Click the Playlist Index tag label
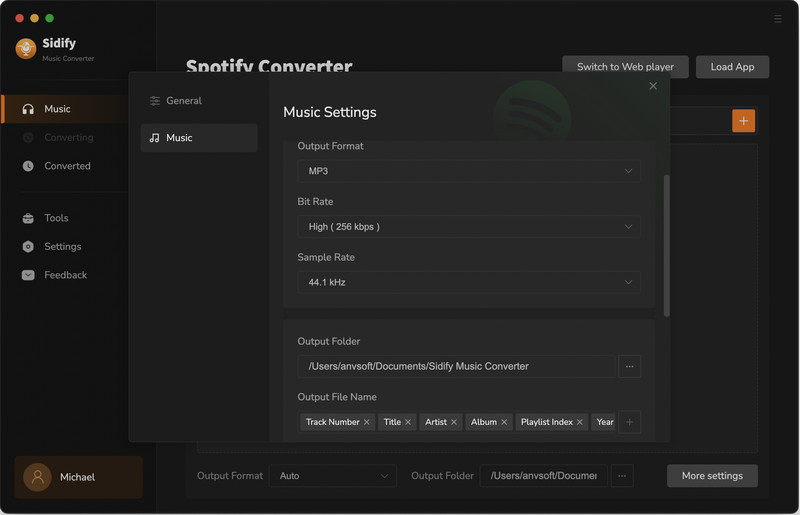Image resolution: width=800 pixels, height=515 pixels. coord(546,422)
